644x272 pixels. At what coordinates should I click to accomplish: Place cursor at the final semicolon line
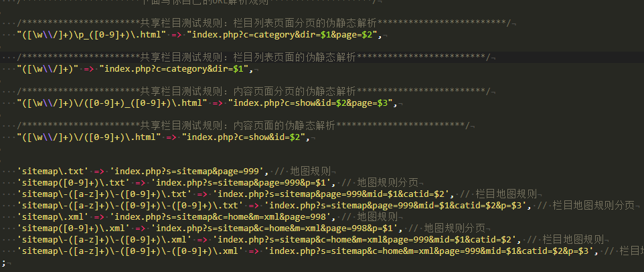(x=3, y=262)
